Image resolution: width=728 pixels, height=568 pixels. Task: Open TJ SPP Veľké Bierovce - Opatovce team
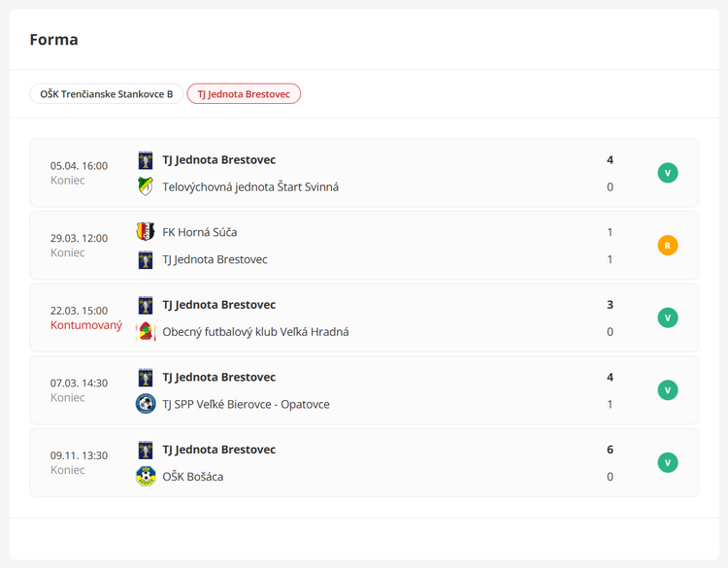point(246,404)
